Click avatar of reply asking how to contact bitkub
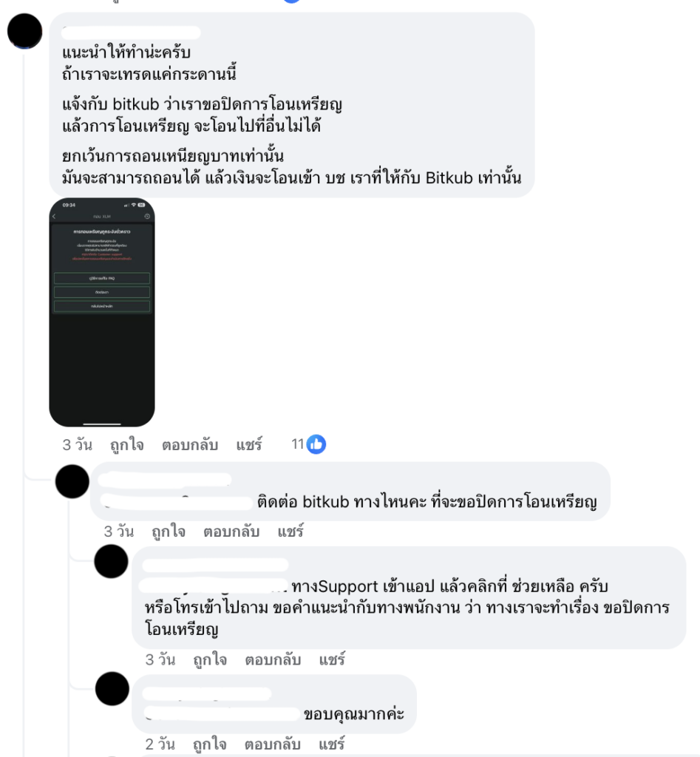The width and height of the screenshot is (700, 757). [72, 481]
